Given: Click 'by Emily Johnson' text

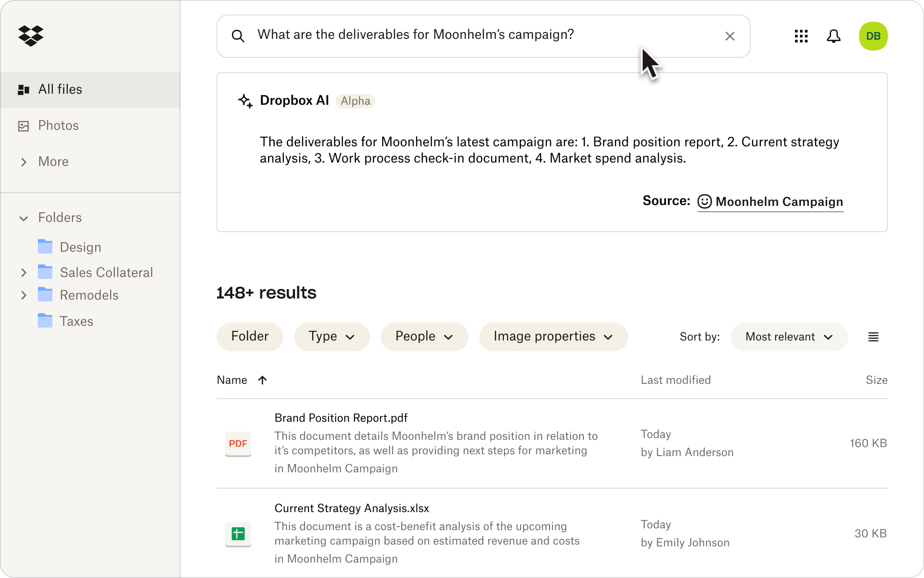Looking at the screenshot, I should [685, 543].
